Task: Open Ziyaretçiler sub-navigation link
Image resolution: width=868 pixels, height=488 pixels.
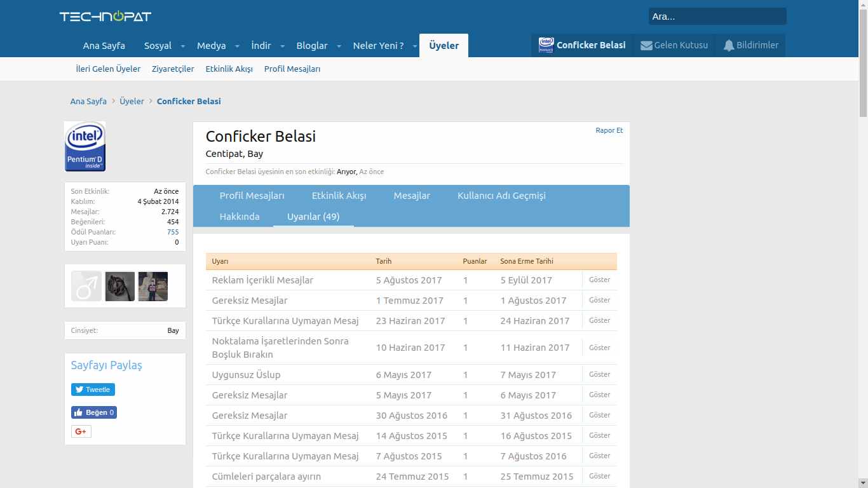Action: click(x=173, y=69)
